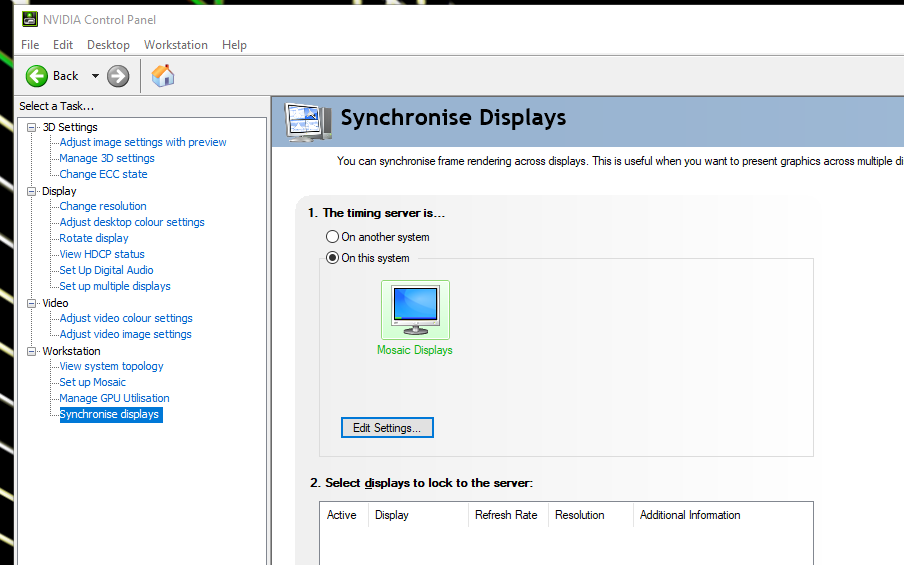Open Change ECC state
Viewport: 904px width, 565px height.
pyautogui.click(x=103, y=174)
